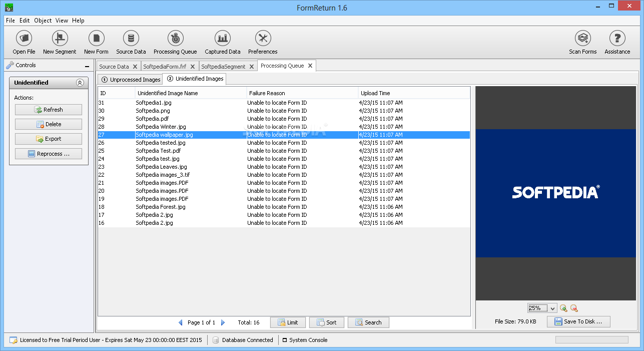Select the Softpedia.pdf row
Screen dimensions: 644x351
284,119
